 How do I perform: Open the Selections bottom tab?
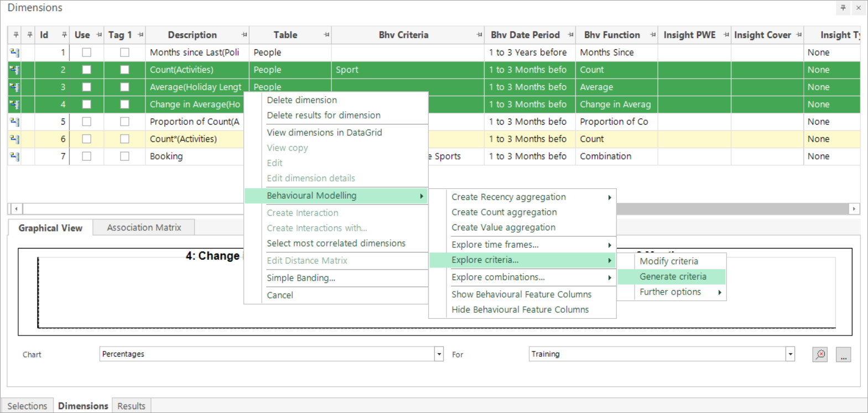(27, 406)
